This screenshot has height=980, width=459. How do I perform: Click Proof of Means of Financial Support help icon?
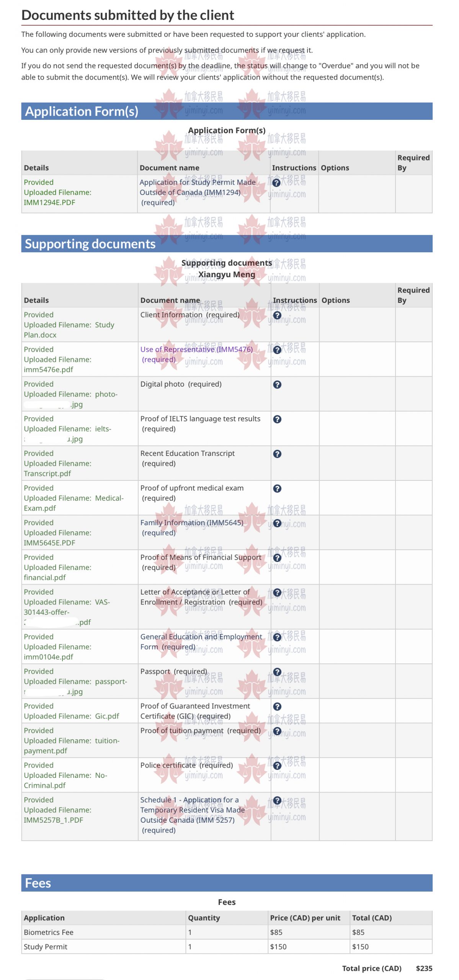point(277,558)
